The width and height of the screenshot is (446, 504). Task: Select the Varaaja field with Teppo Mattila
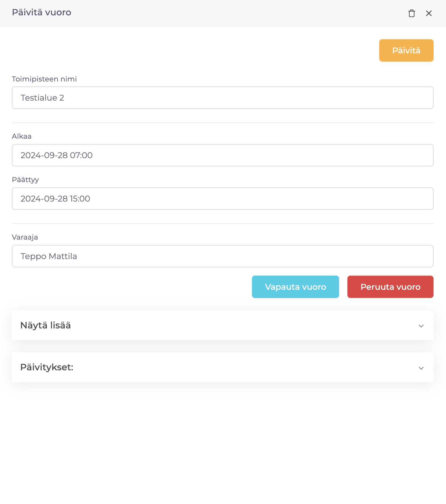tap(222, 256)
